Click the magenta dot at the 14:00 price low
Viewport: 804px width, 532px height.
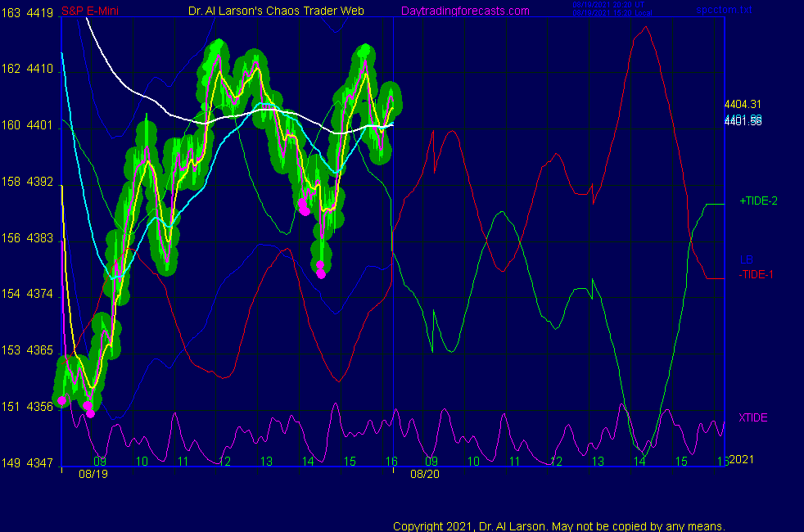(321, 273)
